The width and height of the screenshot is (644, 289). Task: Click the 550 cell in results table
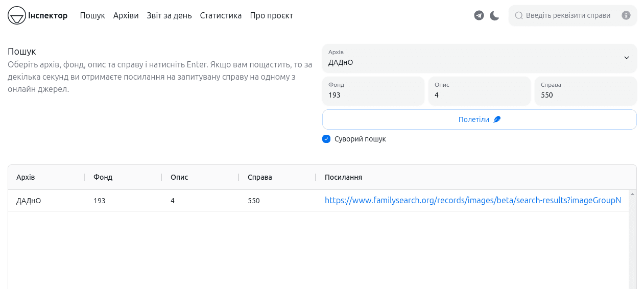(254, 201)
